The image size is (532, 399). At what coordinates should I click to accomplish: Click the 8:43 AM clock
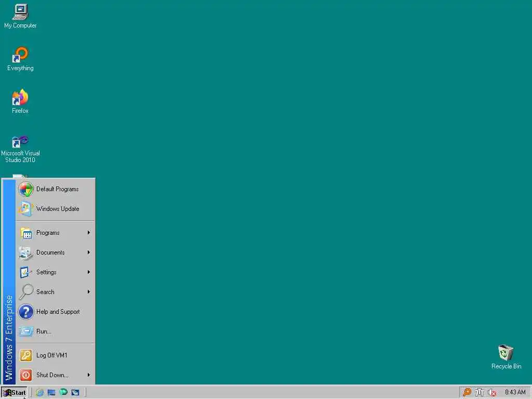coord(515,392)
